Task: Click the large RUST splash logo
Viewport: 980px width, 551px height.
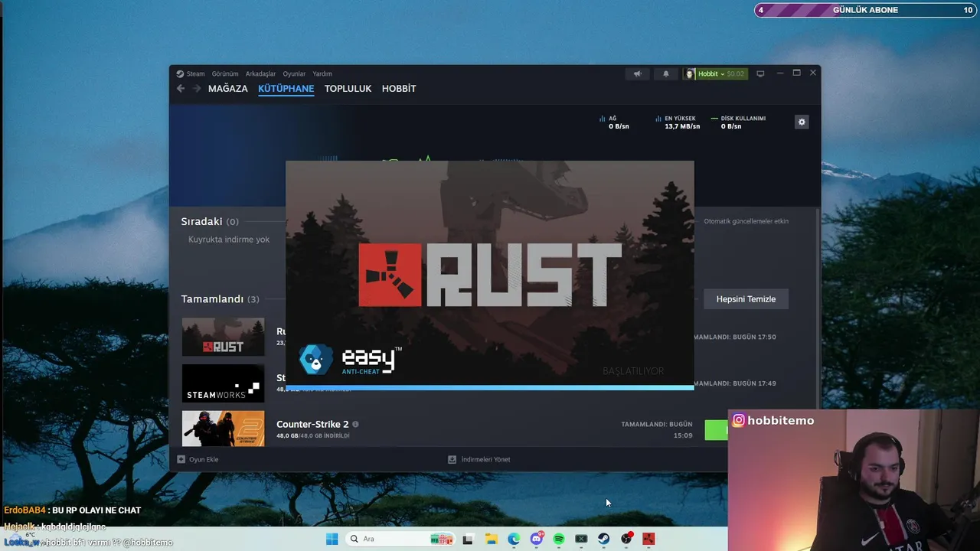Action: (490, 275)
